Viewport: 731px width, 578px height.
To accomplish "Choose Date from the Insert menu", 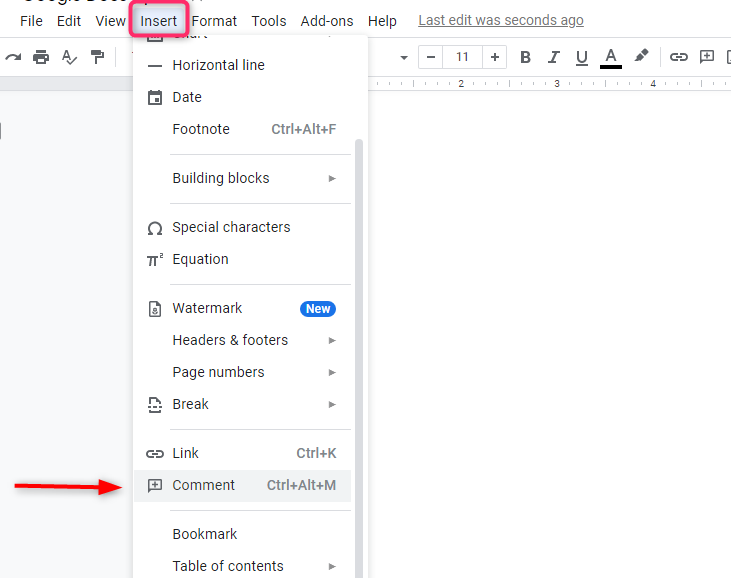I will point(242,97).
